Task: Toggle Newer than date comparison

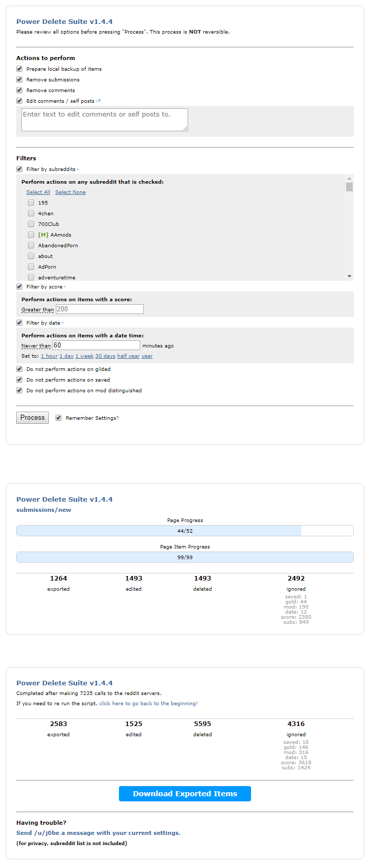Action: pyautogui.click(x=36, y=346)
